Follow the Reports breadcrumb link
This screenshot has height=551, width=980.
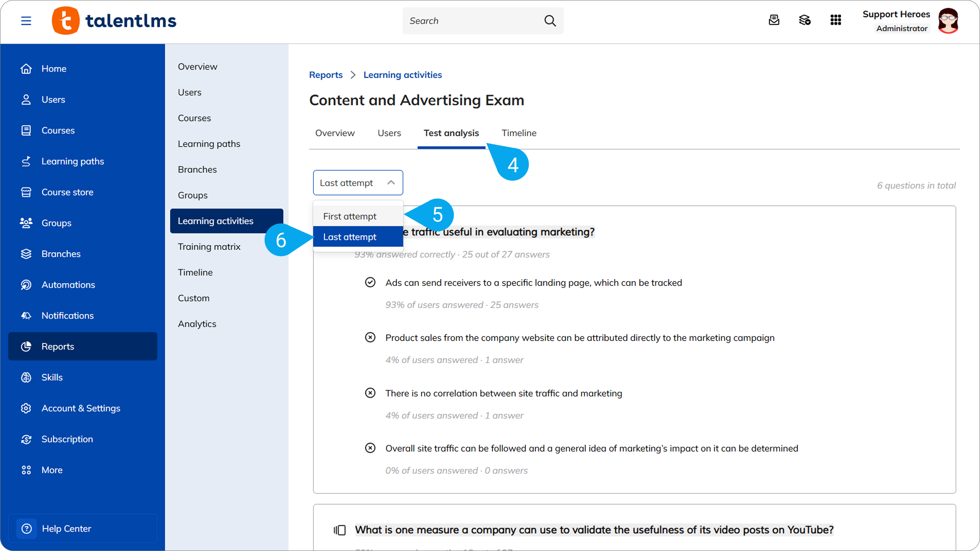coord(326,75)
